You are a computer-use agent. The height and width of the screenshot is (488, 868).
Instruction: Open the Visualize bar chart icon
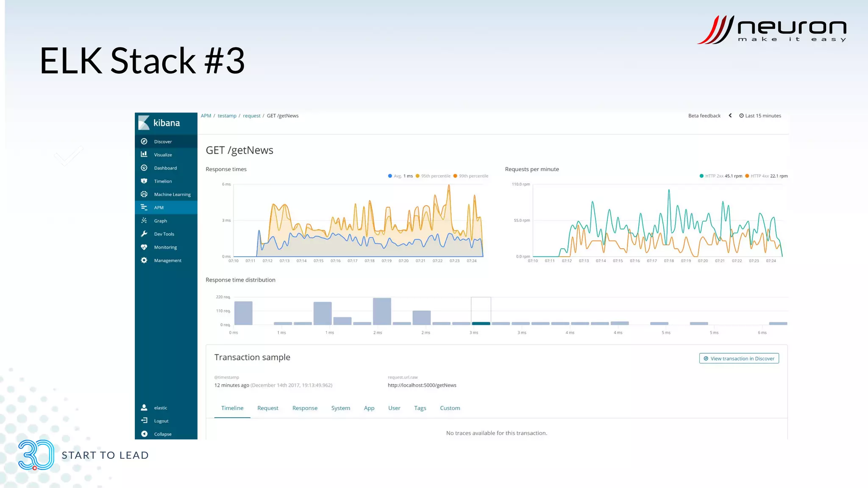(x=144, y=155)
